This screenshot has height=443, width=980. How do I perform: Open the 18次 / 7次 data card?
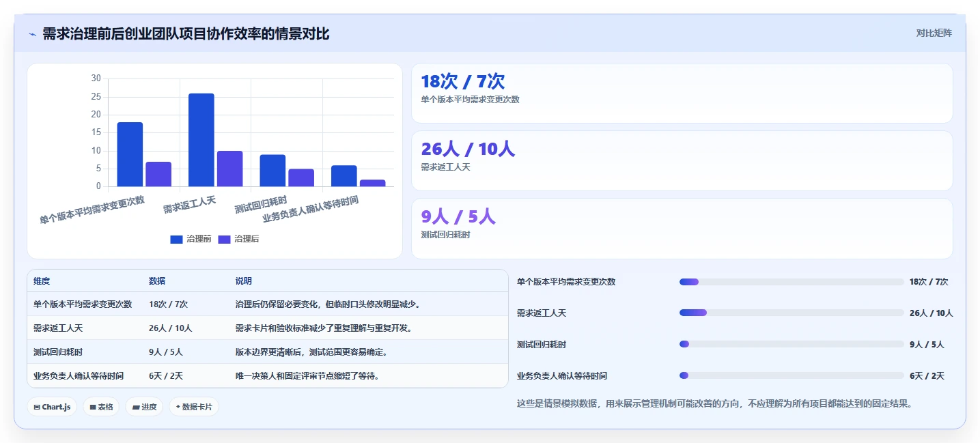682,93
